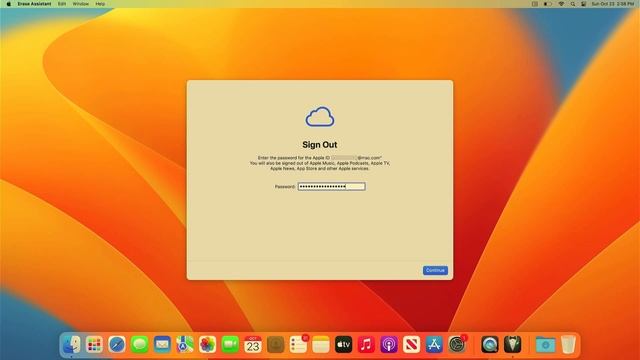Click the leftmost status icon in menu bar

point(535,4)
